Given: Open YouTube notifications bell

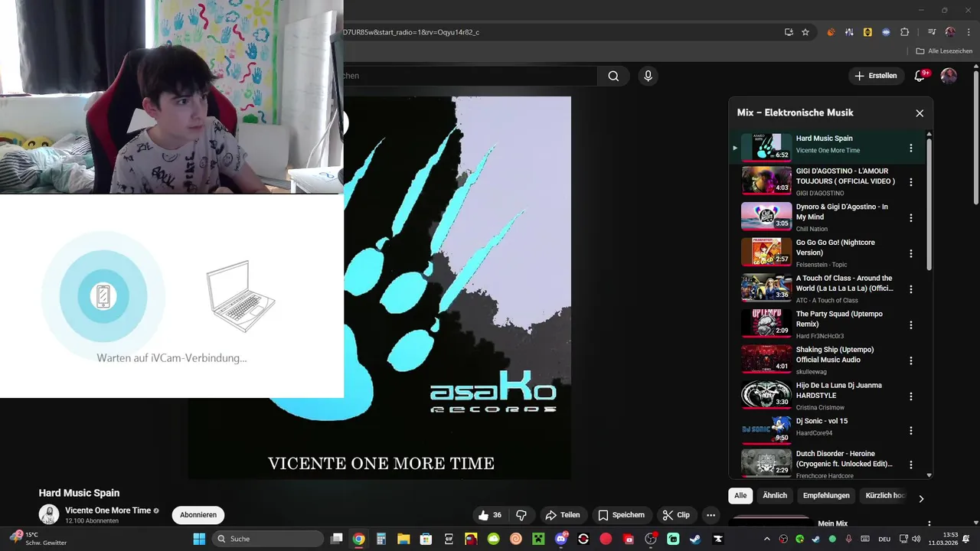Looking at the screenshot, I should [921, 76].
